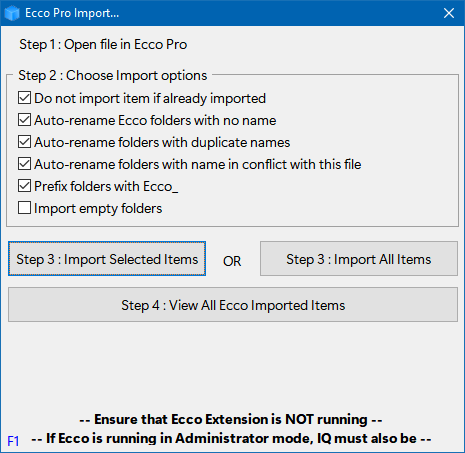465x453 pixels.
Task: Click 'Ensure that Ecco Extension is NOT running' notice
Action: coord(231,419)
